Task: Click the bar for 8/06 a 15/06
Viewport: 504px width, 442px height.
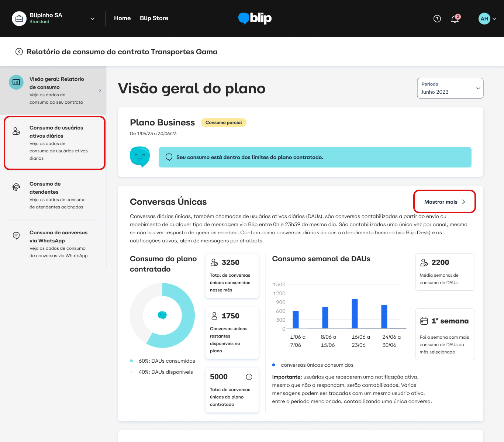Action: click(325, 318)
